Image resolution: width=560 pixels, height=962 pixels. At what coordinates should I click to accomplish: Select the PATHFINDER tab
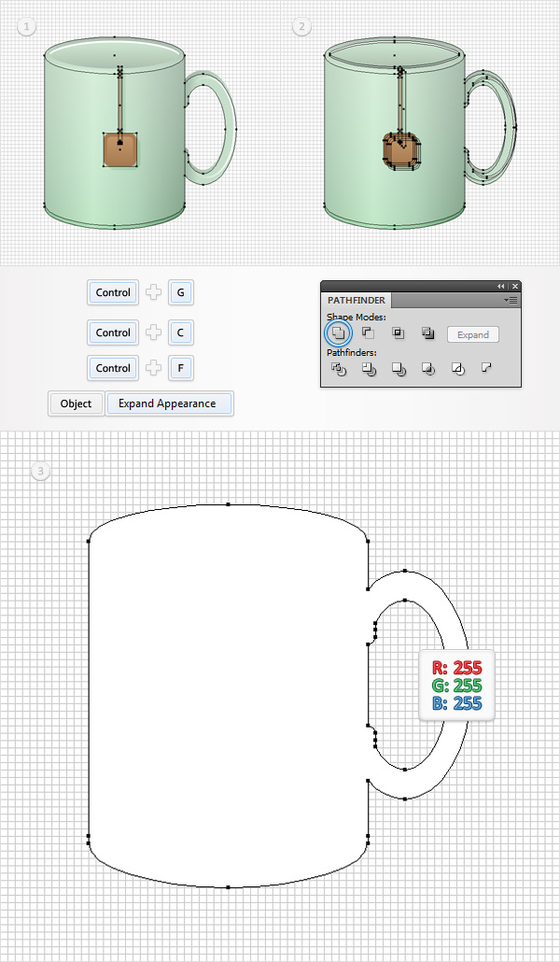tap(357, 300)
